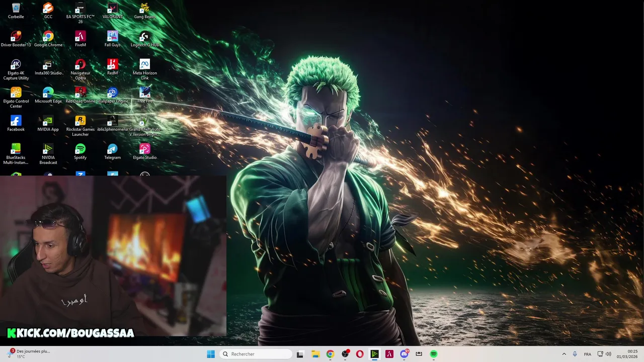Viewport: 644px width, 362px height.
Task: Launch NVIDIA Broadcast from the desktop
Action: (48, 154)
